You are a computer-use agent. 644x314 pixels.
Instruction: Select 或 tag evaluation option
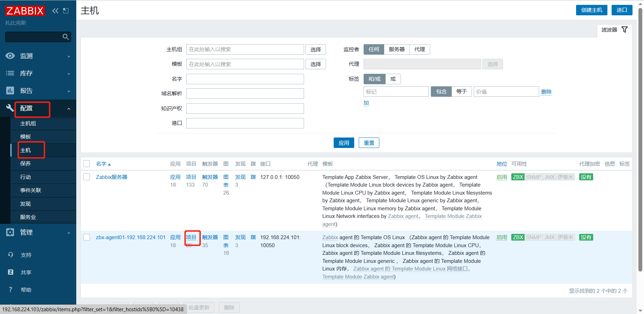tap(393, 79)
